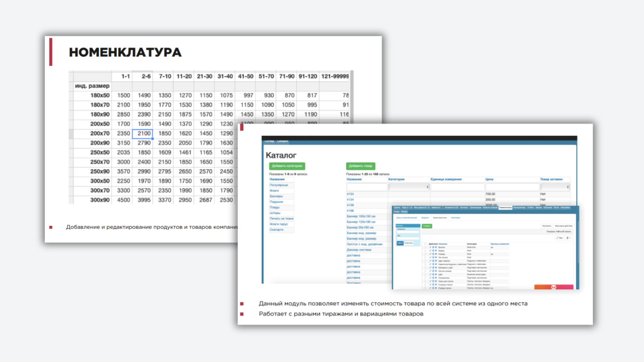Click the Название filter input in catalog
Screen dimensions: 644x362
[x=367, y=187]
